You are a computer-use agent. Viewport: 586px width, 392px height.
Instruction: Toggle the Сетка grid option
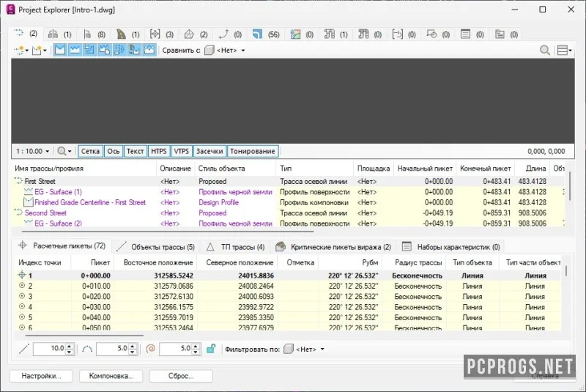90,151
